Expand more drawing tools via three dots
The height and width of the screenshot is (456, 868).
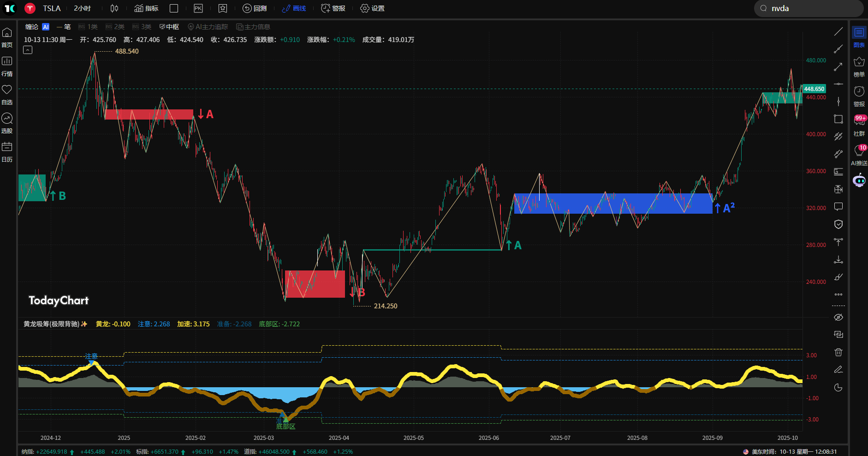click(x=838, y=294)
